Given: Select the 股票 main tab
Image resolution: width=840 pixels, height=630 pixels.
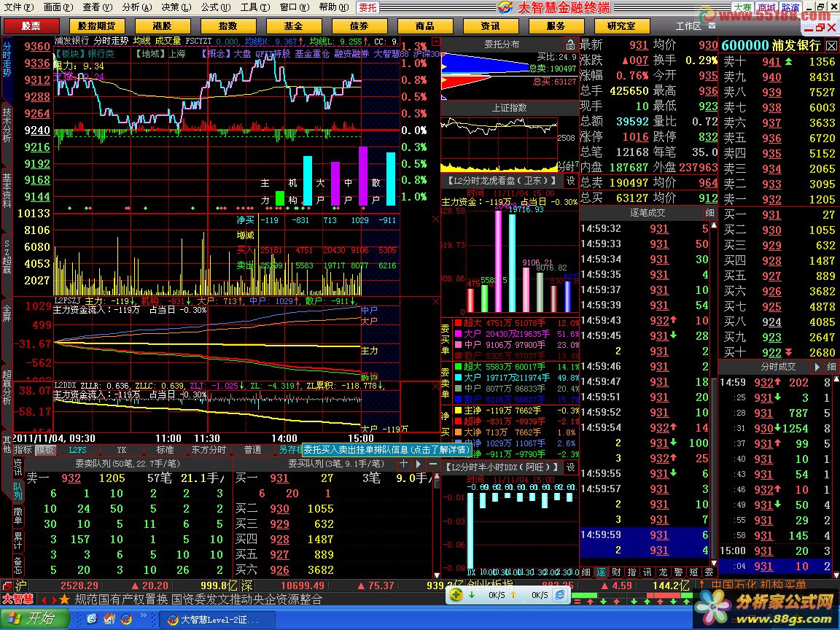Looking at the screenshot, I should tap(31, 26).
